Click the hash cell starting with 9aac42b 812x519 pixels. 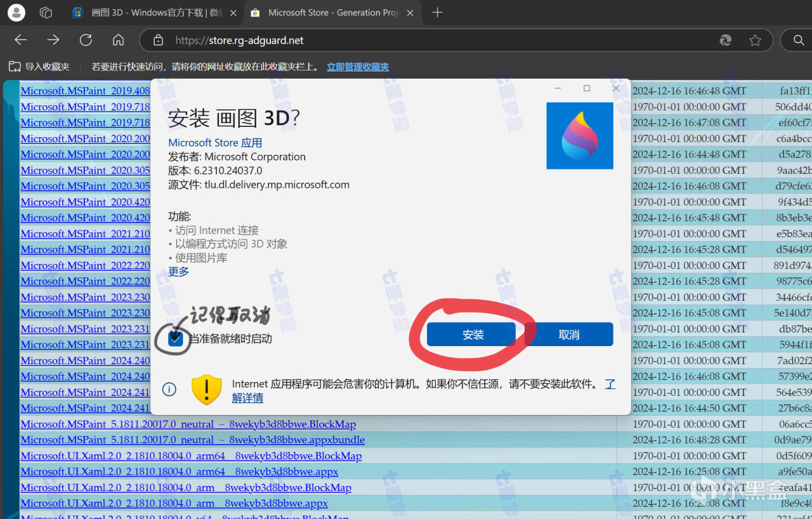tap(794, 170)
